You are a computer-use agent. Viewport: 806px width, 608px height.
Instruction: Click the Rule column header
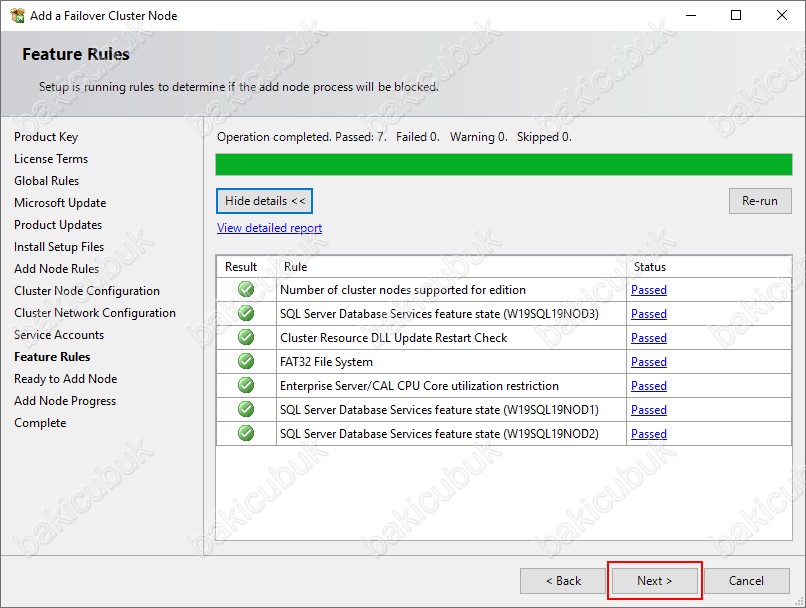pos(296,267)
